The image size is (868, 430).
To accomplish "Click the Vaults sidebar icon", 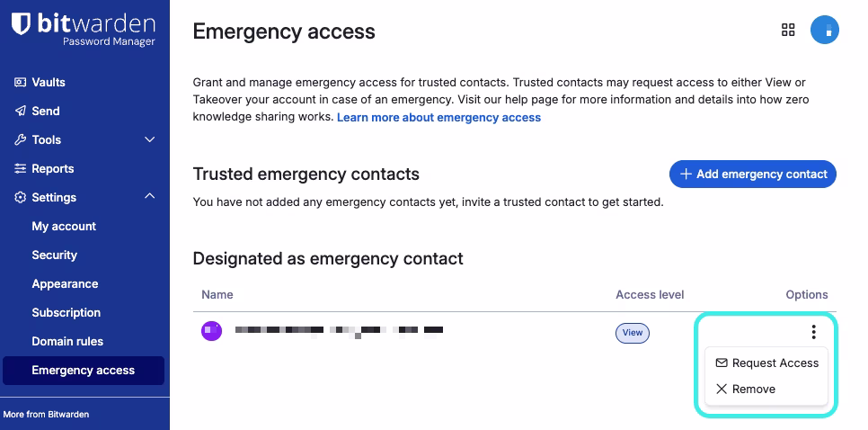I will [20, 82].
